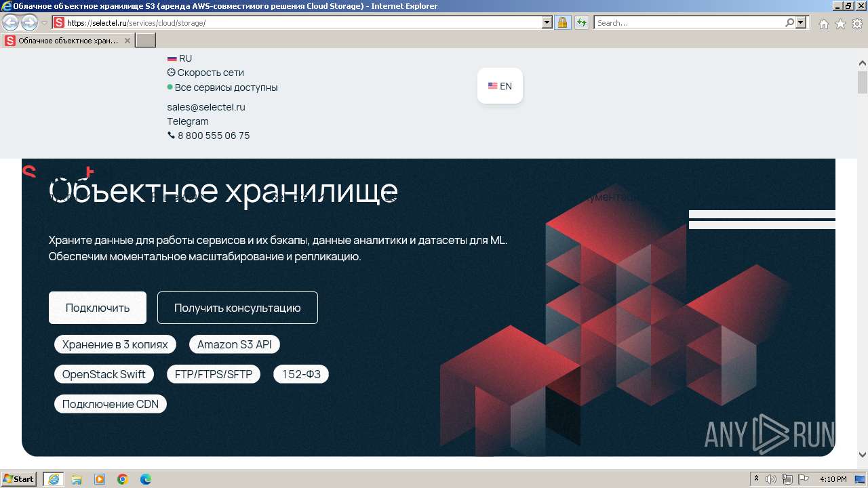Viewport: 868px width, 488px height.
Task: Select the Amazon S3 API tag
Action: [235, 344]
